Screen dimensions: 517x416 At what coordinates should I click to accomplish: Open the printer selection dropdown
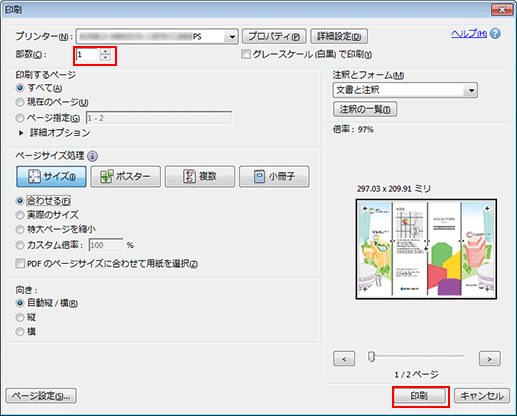pyautogui.click(x=232, y=37)
